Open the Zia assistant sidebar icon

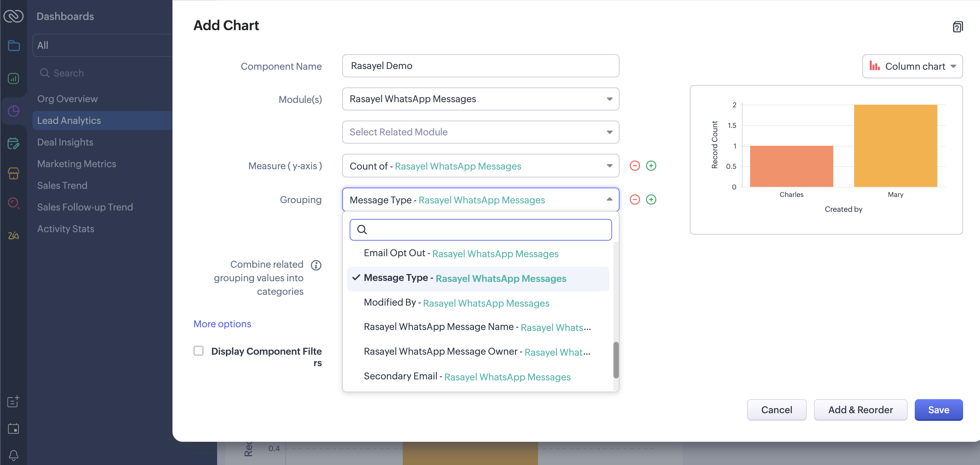pyautogui.click(x=13, y=235)
